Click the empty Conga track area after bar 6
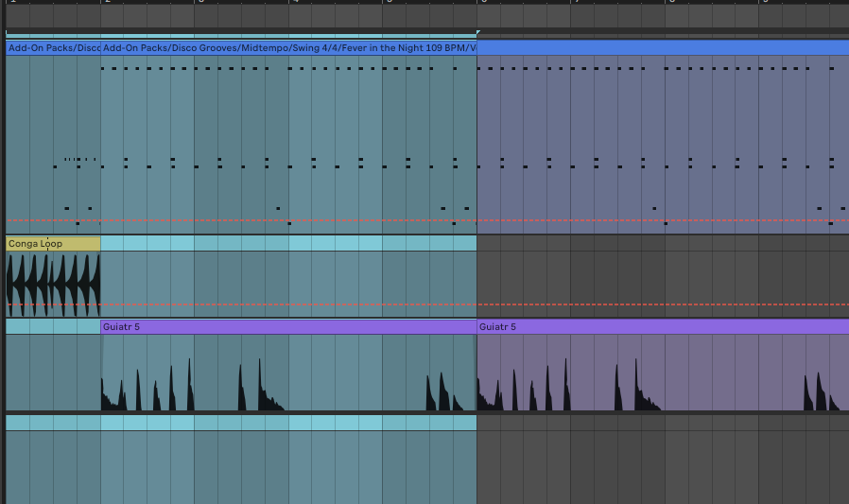This screenshot has height=504, width=849. pos(662,279)
